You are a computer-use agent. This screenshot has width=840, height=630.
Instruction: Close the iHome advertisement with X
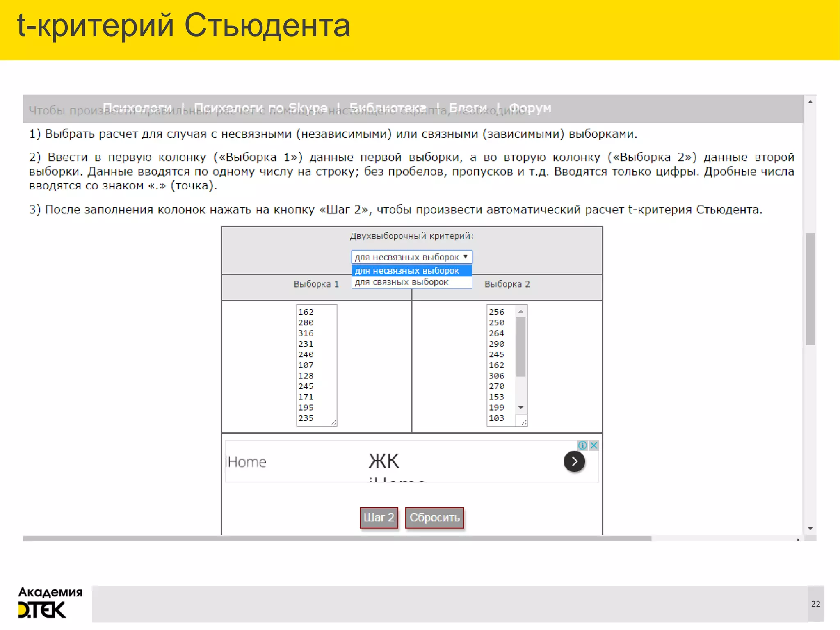(593, 445)
